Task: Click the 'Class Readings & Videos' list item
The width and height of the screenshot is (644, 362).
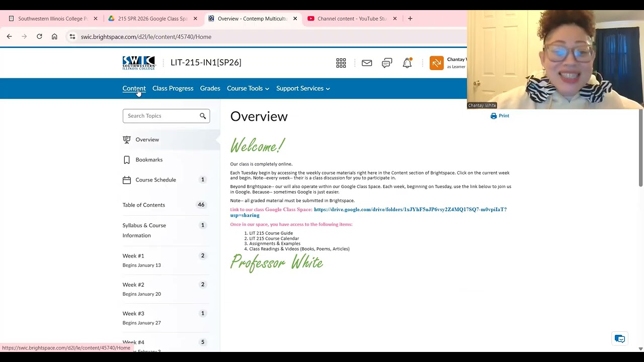Action: click(299, 249)
